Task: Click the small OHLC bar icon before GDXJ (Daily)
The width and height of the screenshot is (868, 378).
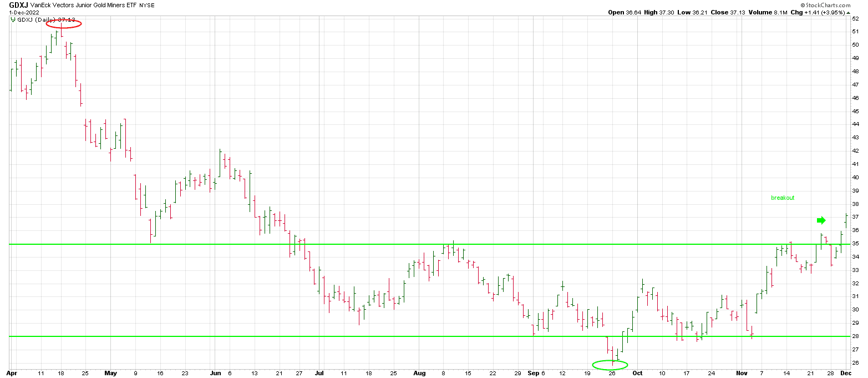Action: coord(13,19)
